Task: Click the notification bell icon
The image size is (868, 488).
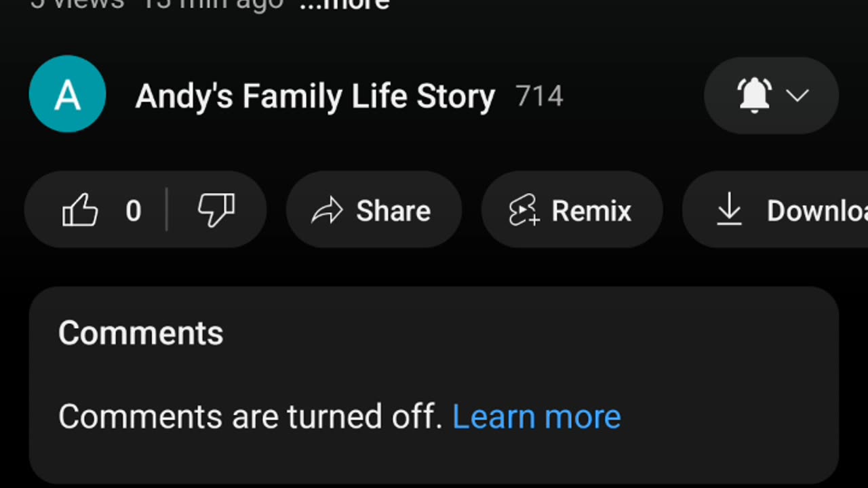Action: [754, 96]
